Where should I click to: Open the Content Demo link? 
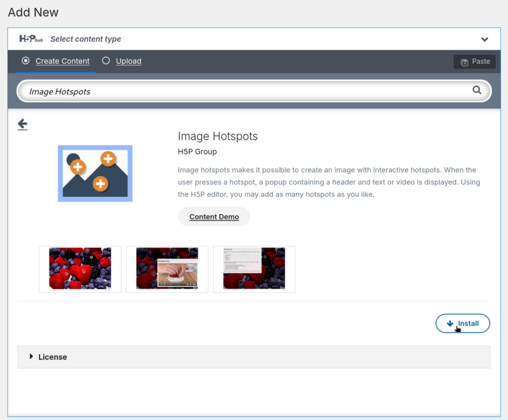tap(214, 217)
